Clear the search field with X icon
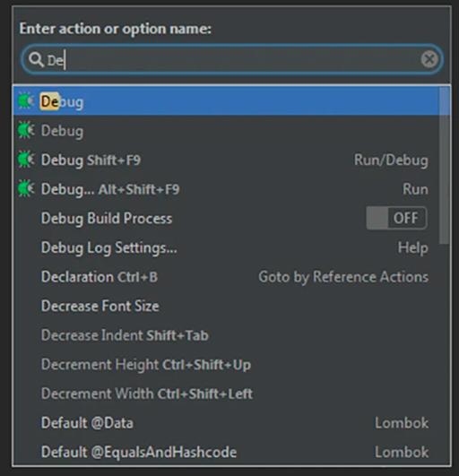Viewport: 459px width, 476px height. coord(429,59)
